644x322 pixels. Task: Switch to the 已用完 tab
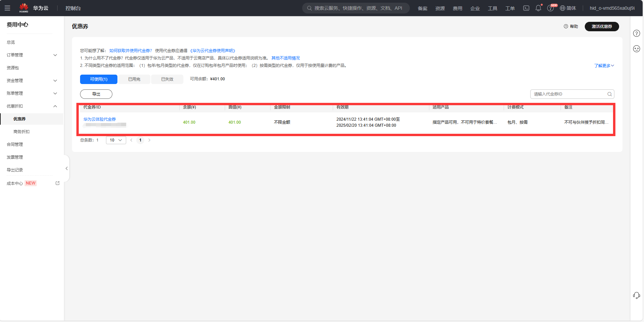click(x=134, y=79)
